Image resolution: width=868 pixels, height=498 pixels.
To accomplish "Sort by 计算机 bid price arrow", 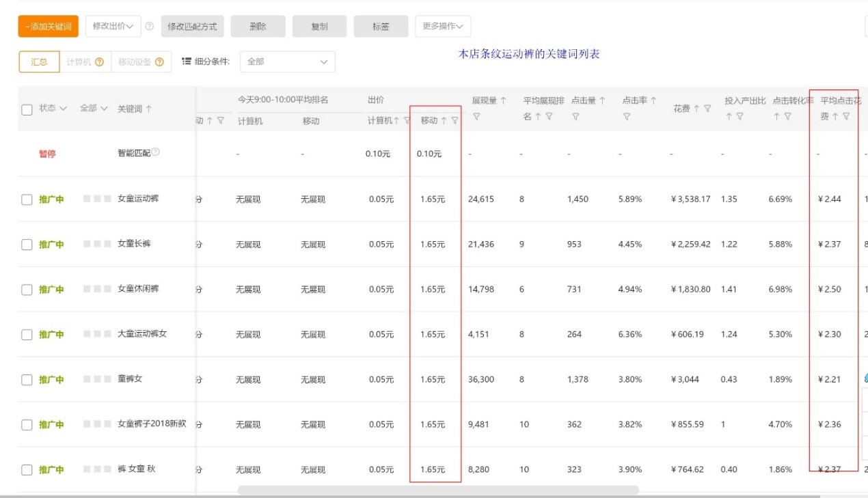I will pos(397,121).
